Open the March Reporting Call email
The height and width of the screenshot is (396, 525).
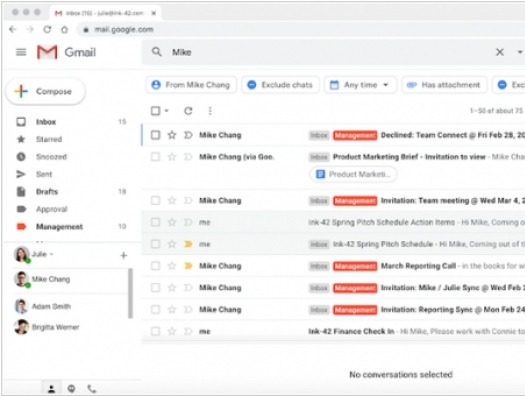pyautogui.click(x=333, y=266)
